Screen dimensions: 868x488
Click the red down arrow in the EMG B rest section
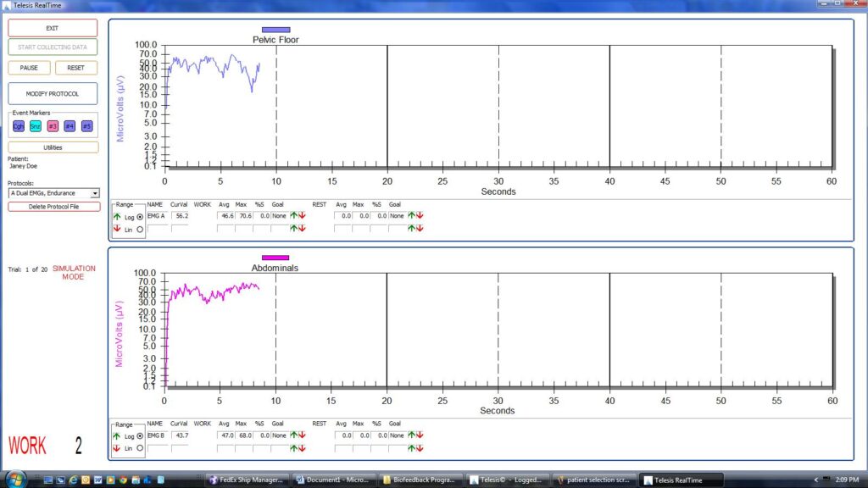click(420, 435)
